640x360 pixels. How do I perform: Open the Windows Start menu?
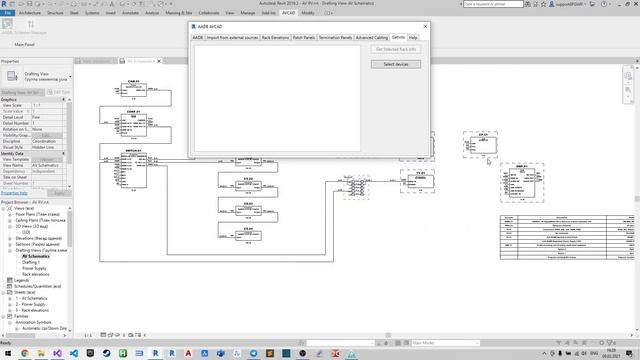click(x=8, y=353)
